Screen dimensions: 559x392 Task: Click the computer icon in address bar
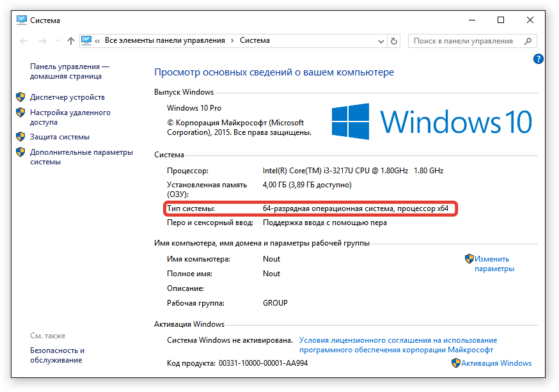[x=86, y=41]
